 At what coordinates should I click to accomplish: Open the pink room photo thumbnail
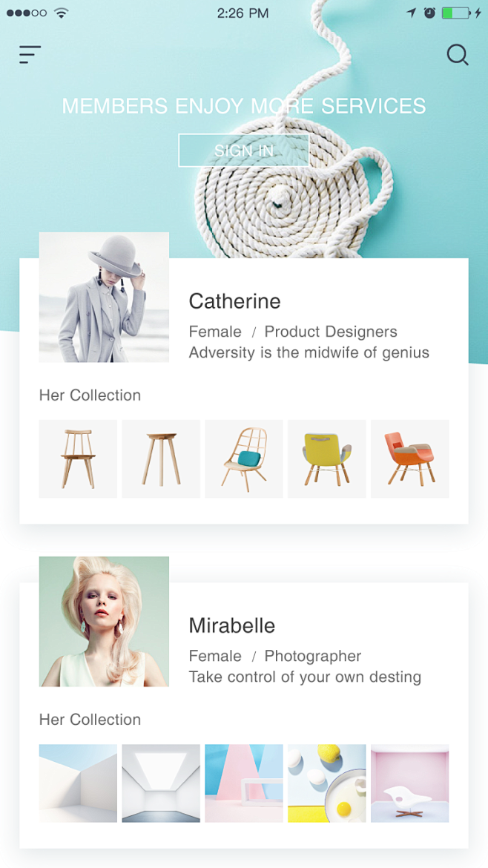[x=410, y=783]
